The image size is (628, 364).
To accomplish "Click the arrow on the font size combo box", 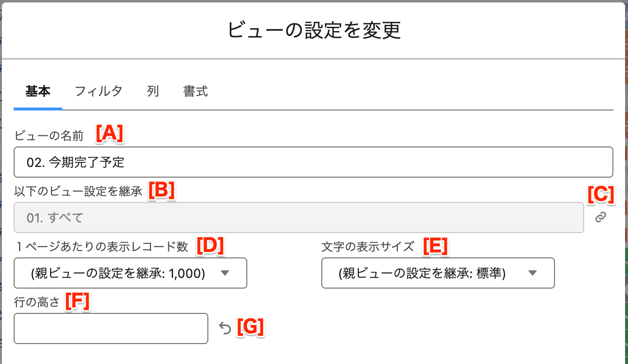I will [x=532, y=273].
